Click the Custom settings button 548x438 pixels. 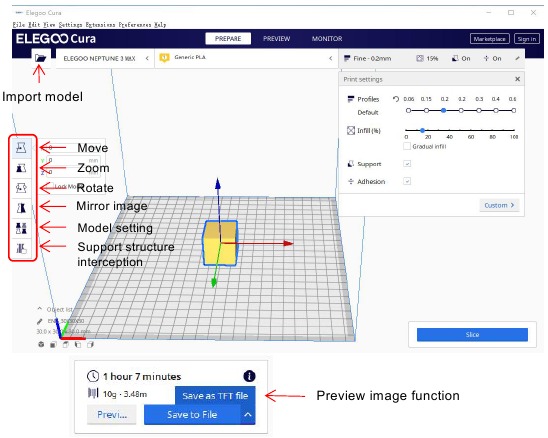(499, 205)
